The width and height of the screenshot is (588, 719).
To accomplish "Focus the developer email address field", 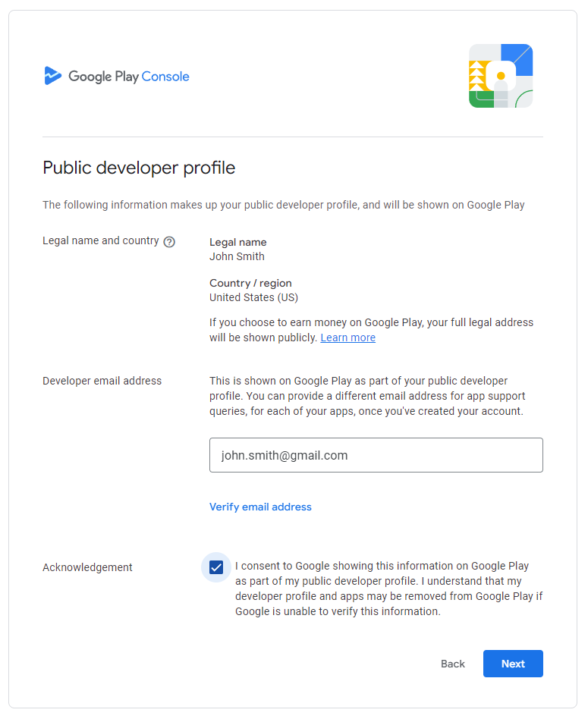I will coord(376,455).
